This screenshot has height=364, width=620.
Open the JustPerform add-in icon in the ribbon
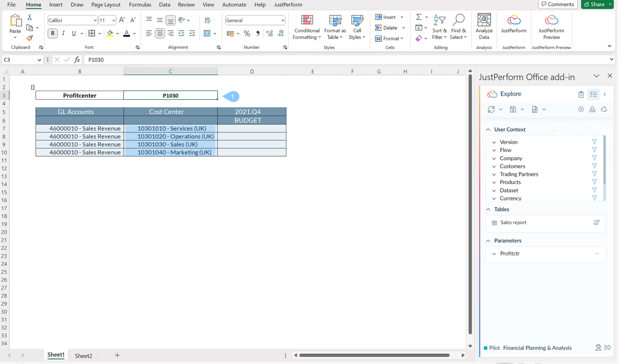click(x=513, y=26)
